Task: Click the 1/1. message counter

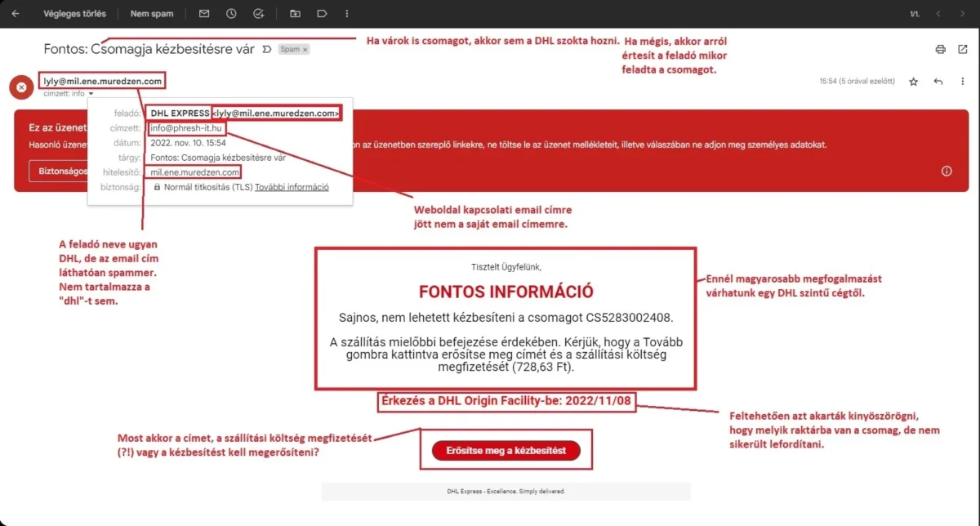Action: (914, 14)
